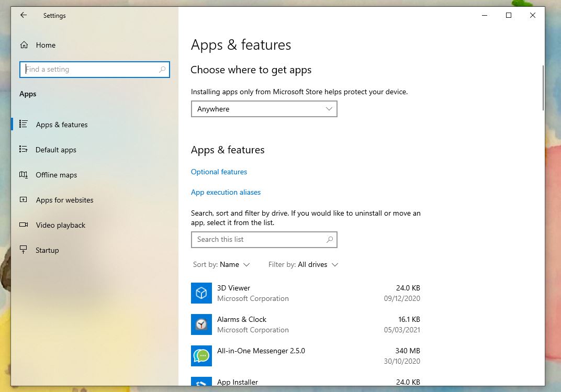Click the App Installer app icon
The image size is (561, 392).
[201, 382]
